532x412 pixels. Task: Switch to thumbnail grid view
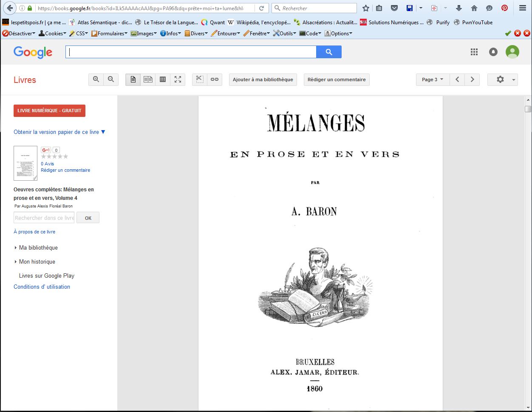point(163,80)
